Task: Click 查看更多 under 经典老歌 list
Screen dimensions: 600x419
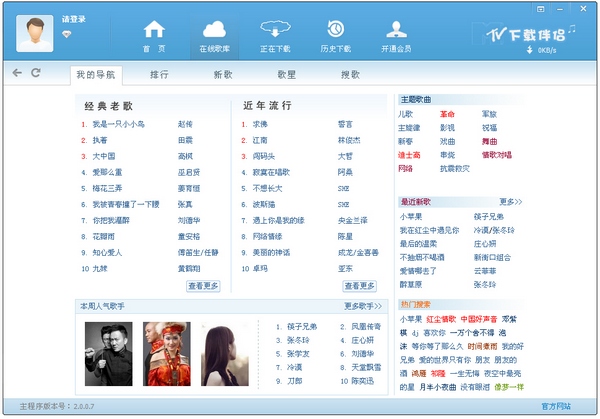Action: pos(203,286)
